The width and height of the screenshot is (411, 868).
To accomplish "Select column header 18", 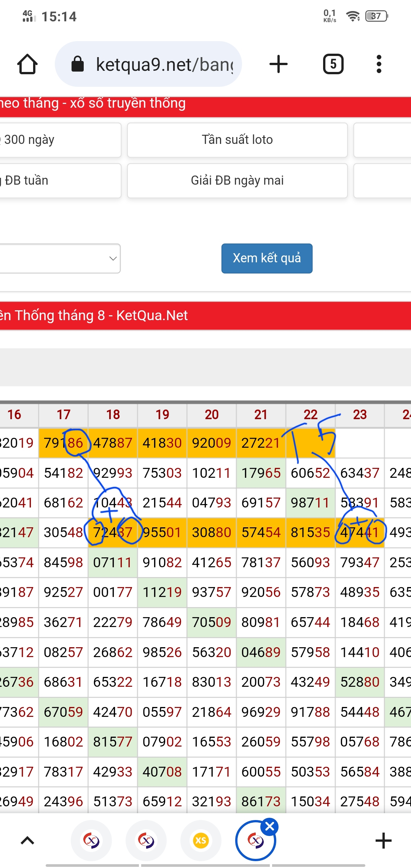I will tap(113, 415).
